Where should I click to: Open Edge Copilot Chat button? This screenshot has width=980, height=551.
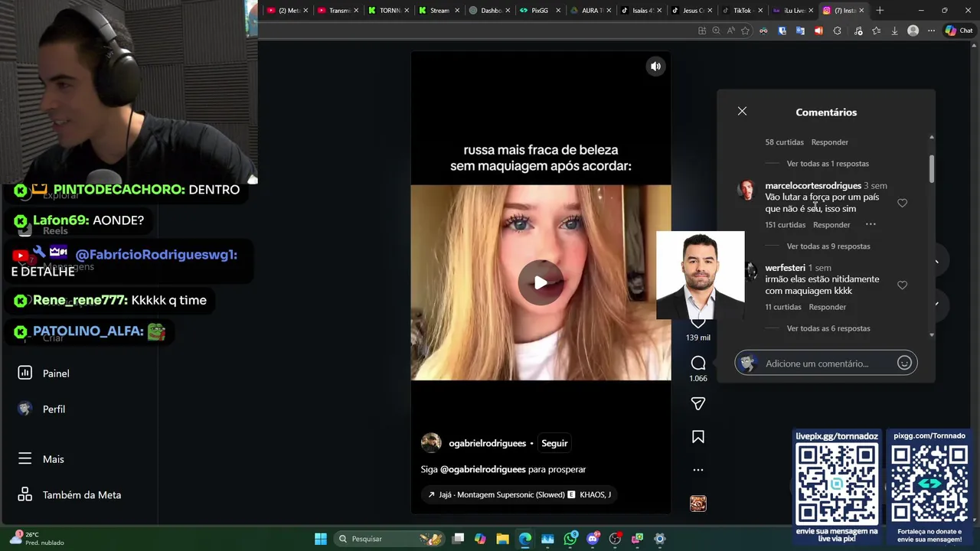[x=959, y=31]
